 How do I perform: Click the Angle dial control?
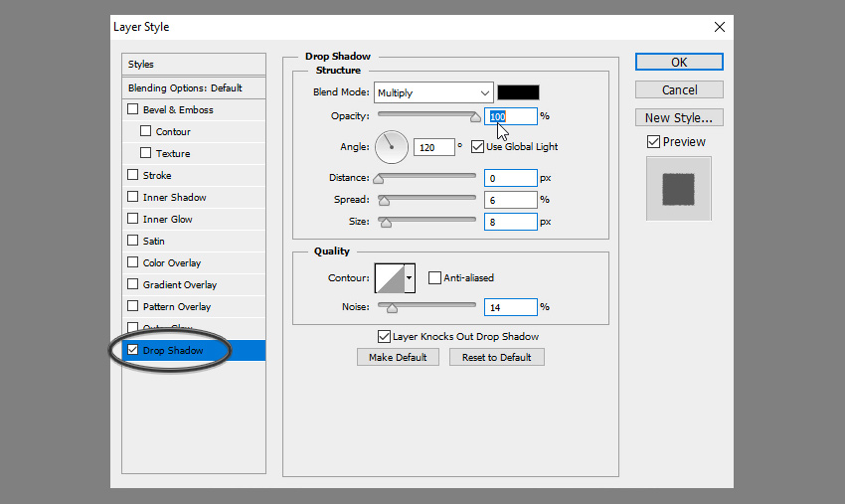392,146
